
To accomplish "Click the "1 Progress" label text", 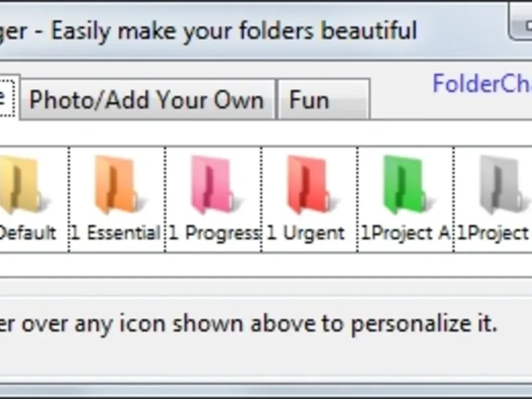I will 213,233.
